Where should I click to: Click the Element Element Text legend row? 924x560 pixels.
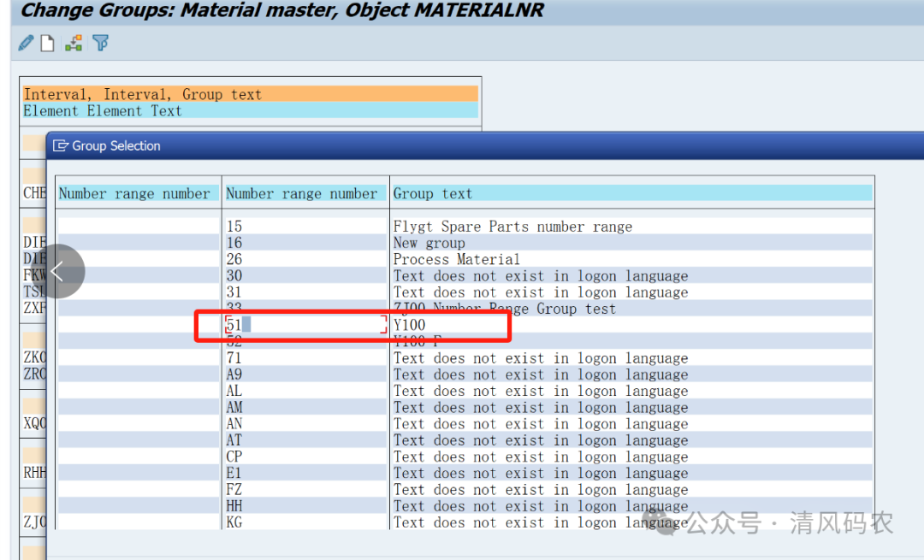103,111
